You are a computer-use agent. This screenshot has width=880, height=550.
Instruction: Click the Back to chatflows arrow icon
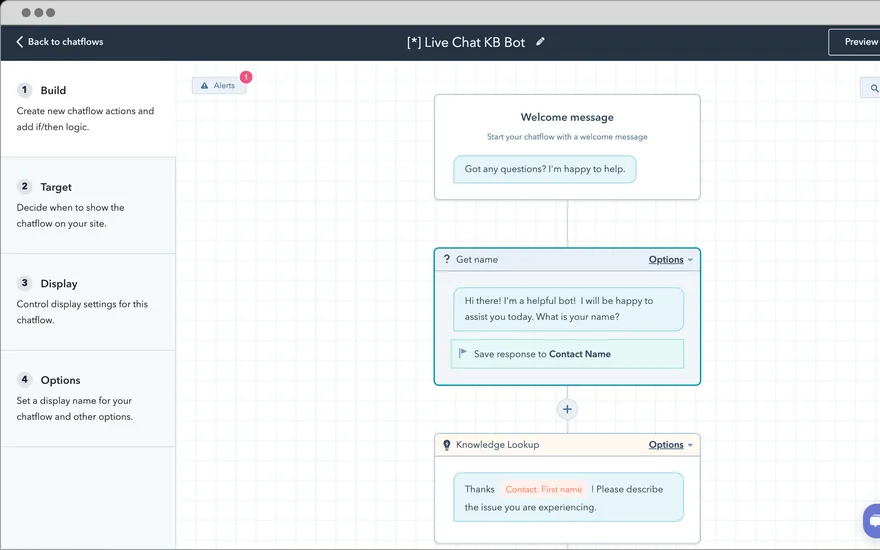coord(20,42)
